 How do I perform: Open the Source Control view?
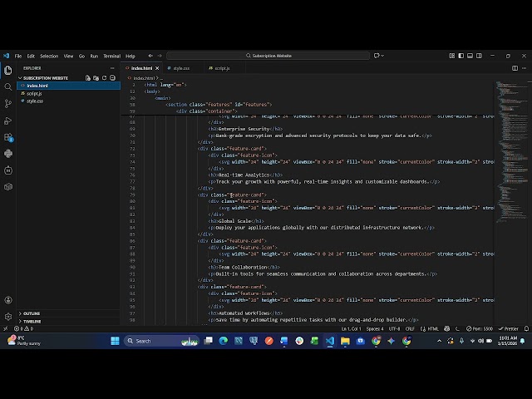click(x=8, y=103)
